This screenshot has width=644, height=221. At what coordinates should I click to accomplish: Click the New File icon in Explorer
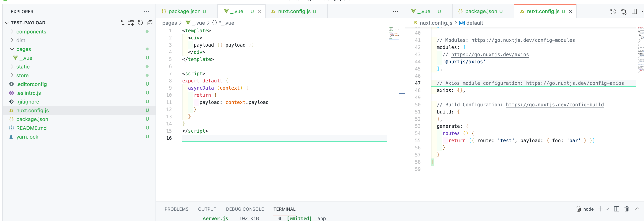121,23
